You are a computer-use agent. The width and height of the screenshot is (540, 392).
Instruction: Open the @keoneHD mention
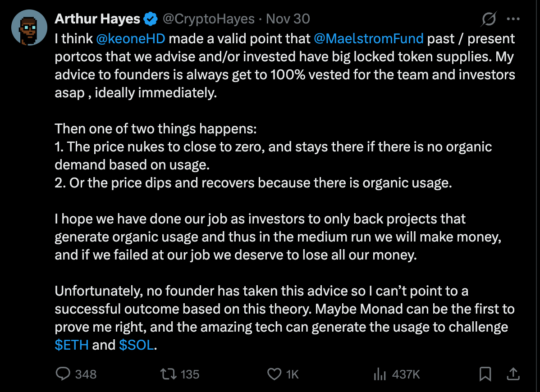pos(131,39)
